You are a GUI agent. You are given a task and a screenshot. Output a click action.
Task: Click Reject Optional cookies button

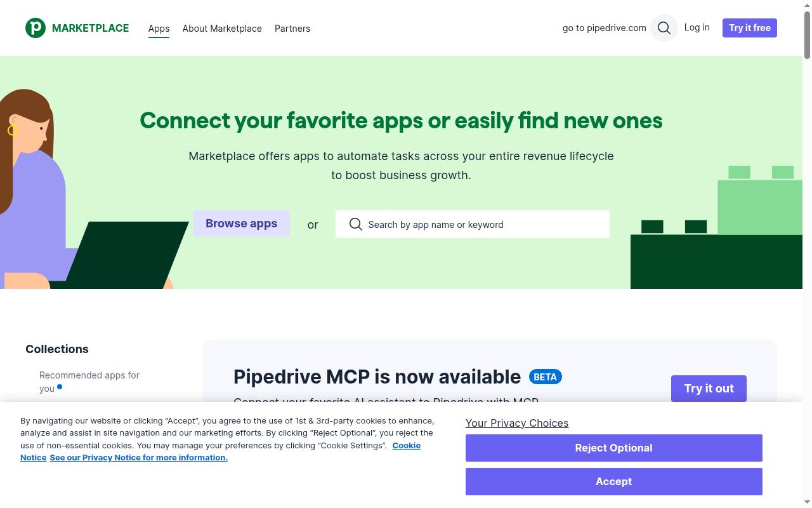613,448
